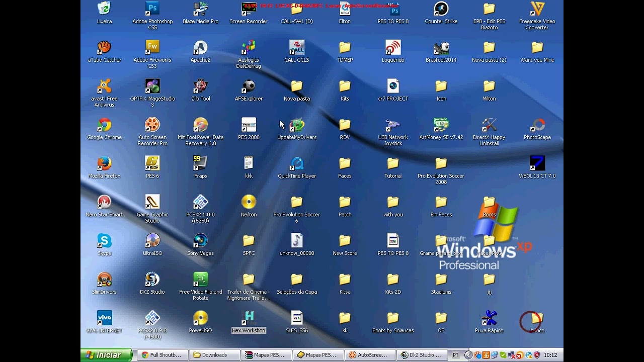This screenshot has height=362, width=644.
Task: Select the PES 2008 icon
Action: (x=249, y=125)
